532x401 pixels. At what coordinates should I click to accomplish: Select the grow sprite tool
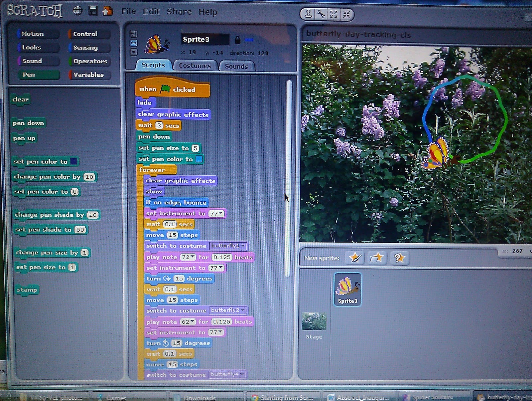click(x=333, y=14)
